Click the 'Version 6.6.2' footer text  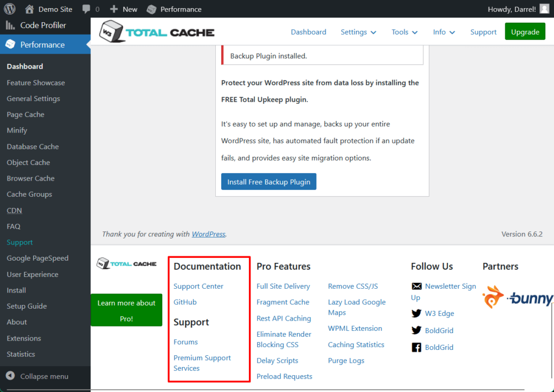tap(522, 234)
